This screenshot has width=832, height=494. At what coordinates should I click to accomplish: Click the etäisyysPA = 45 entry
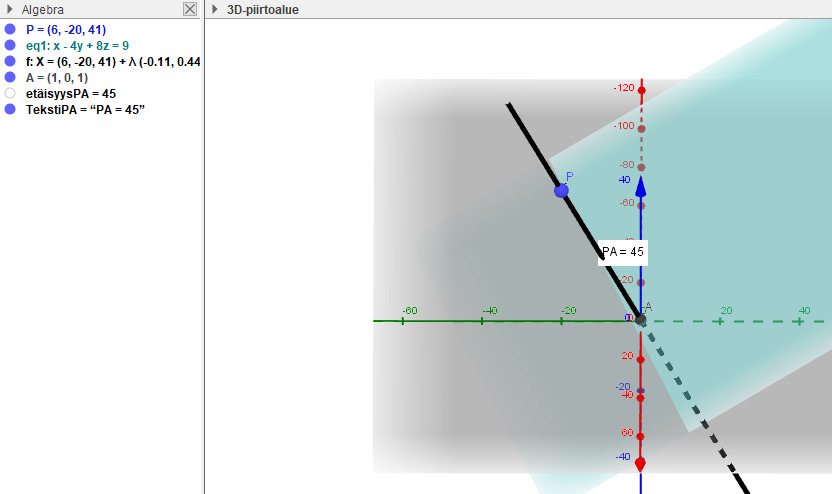70,94
